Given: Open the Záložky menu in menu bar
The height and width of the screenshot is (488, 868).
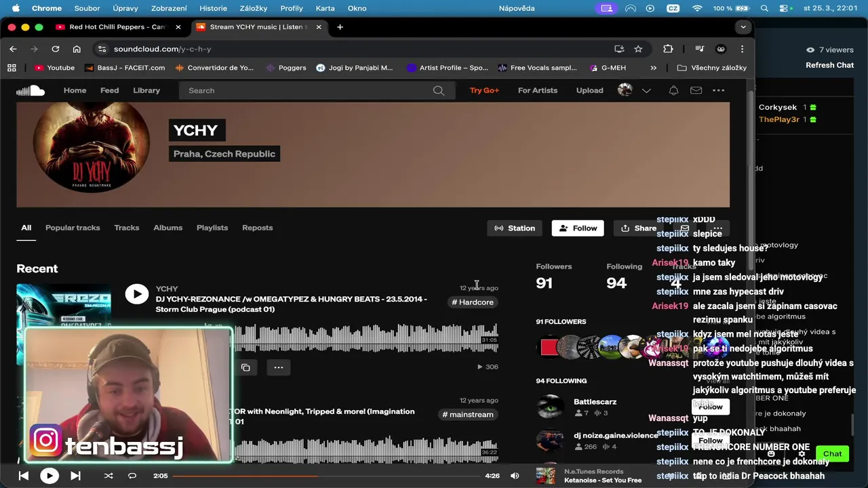Looking at the screenshot, I should pos(254,8).
